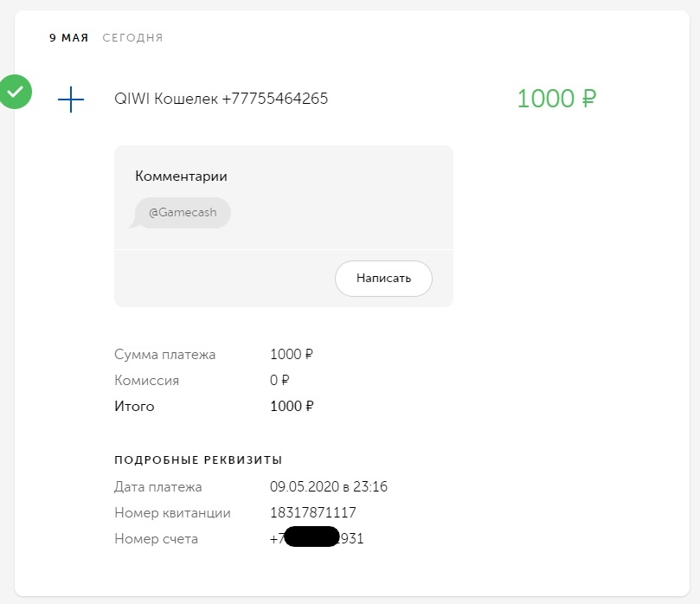Click the Номер счета label

pyautogui.click(x=156, y=539)
